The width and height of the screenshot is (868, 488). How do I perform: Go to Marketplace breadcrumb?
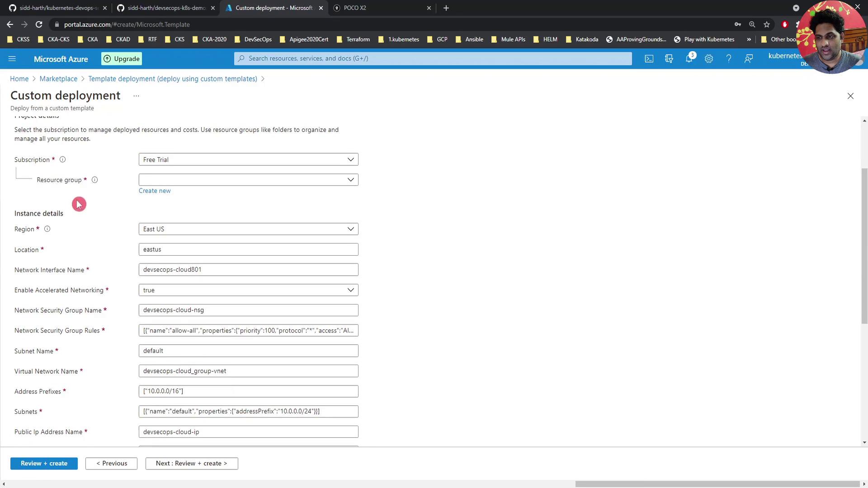pyautogui.click(x=58, y=79)
